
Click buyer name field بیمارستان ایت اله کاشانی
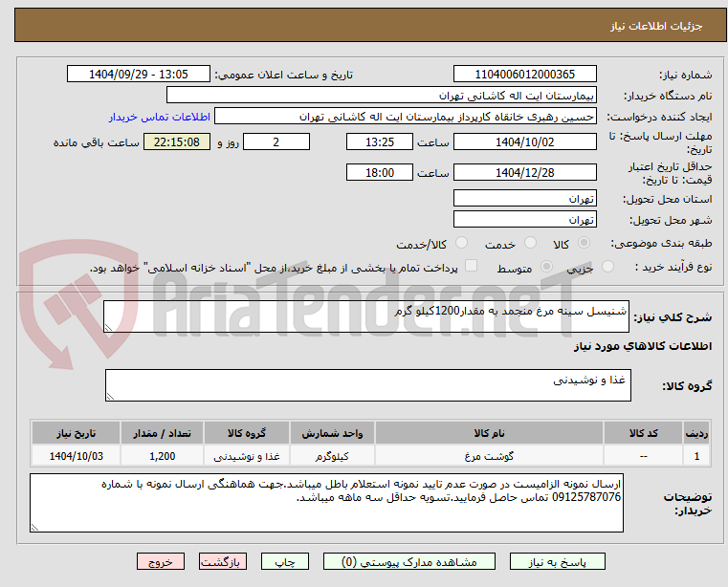point(381,96)
